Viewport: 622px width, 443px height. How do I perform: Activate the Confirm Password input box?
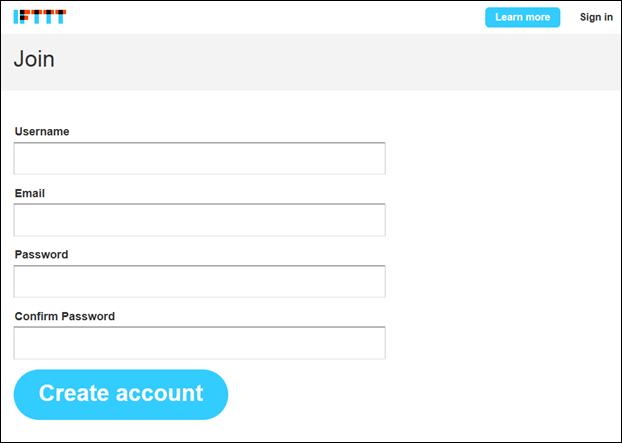[x=200, y=343]
